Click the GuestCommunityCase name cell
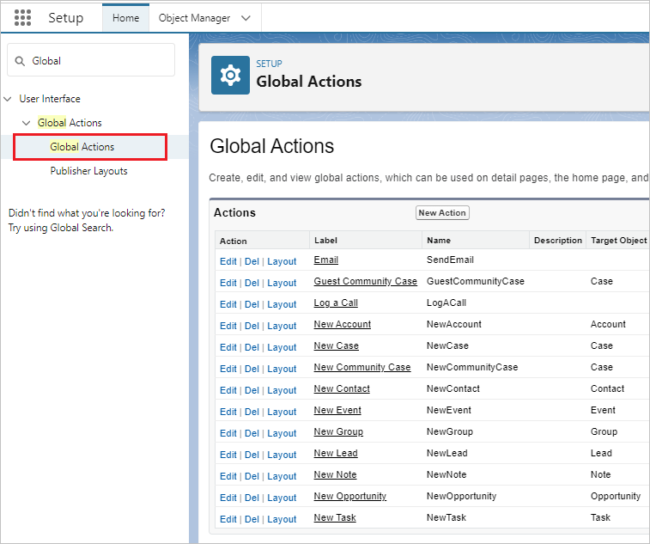This screenshot has height=544, width=650. click(475, 282)
